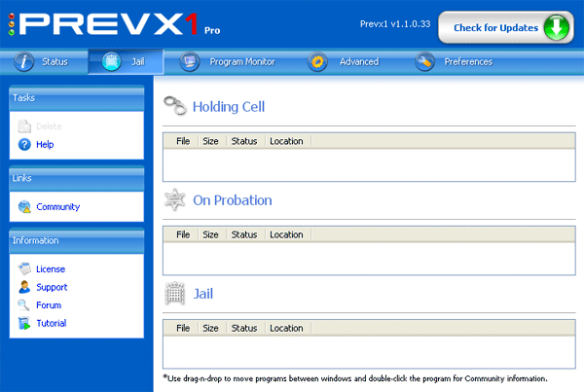
Task: Sort Holding Cell list by Size column
Action: pyautogui.click(x=211, y=141)
